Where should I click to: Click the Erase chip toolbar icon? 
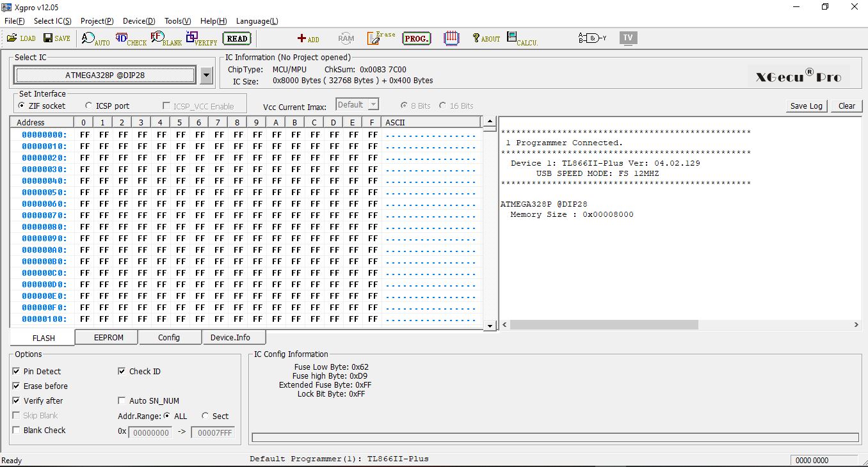coord(382,38)
